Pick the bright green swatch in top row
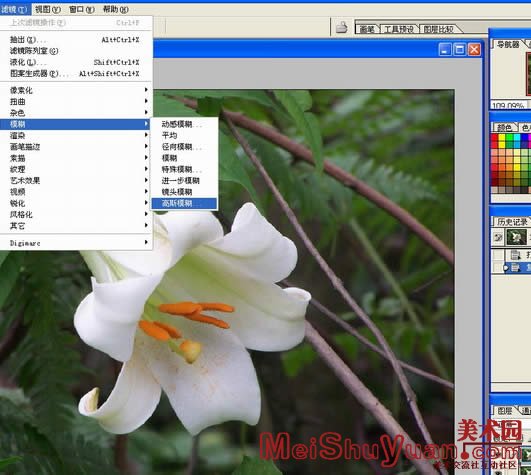Viewport: 531px width, 475px height. [x=509, y=137]
